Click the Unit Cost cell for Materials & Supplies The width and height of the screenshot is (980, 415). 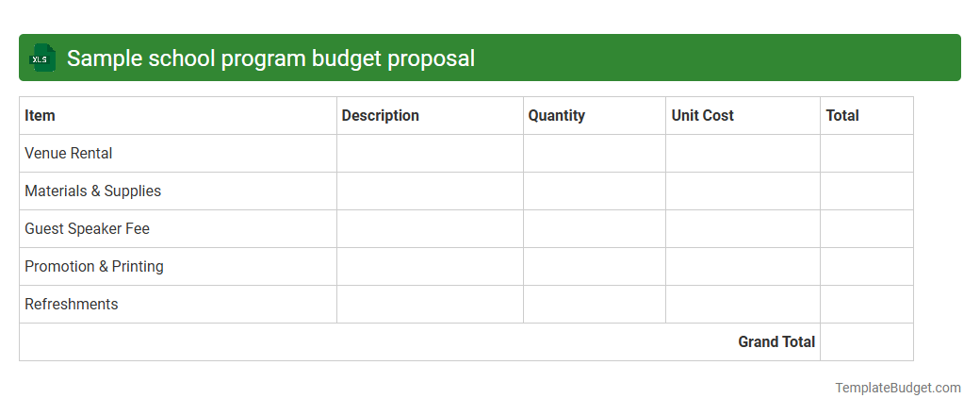(x=743, y=191)
